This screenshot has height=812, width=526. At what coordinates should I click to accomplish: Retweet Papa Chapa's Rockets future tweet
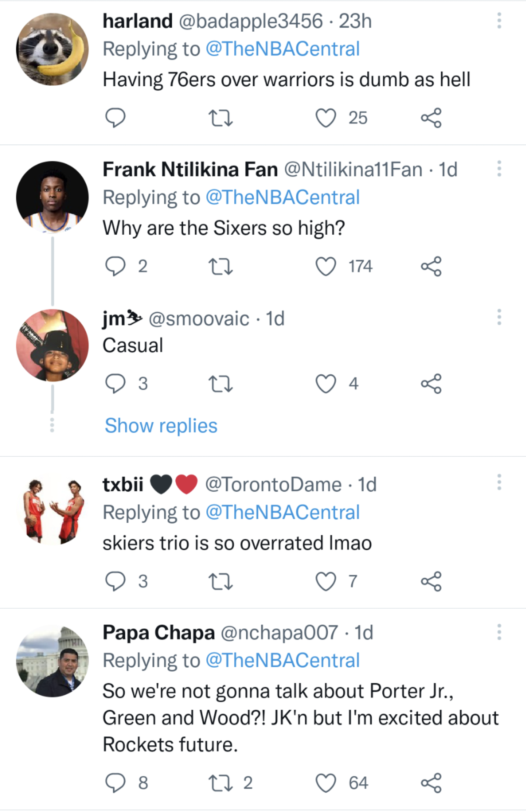220,783
